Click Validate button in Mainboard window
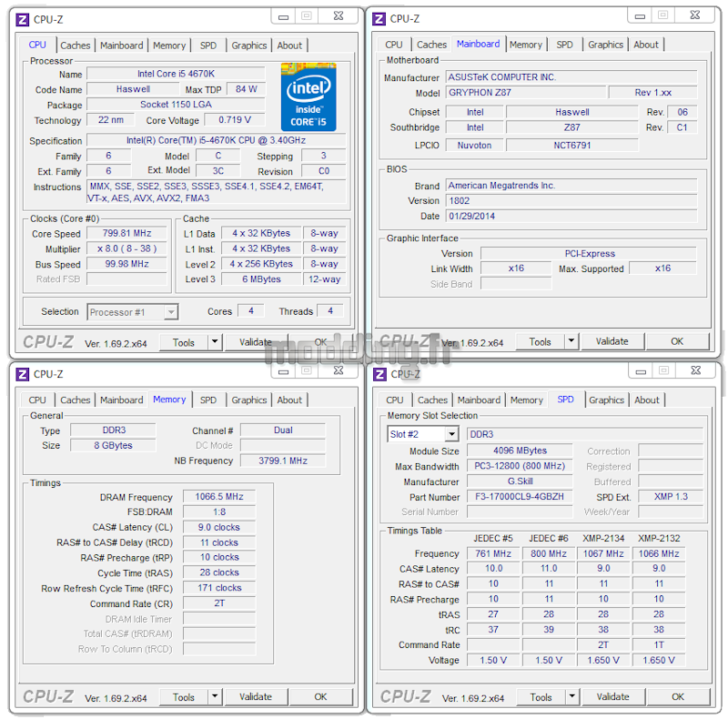 pyautogui.click(x=612, y=341)
